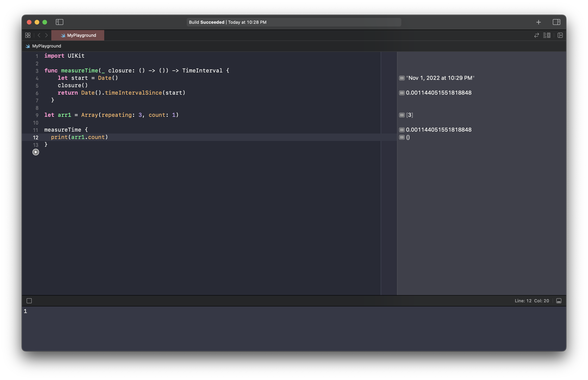
Task: Hide the console area bottom-right toggle
Action: point(559,301)
